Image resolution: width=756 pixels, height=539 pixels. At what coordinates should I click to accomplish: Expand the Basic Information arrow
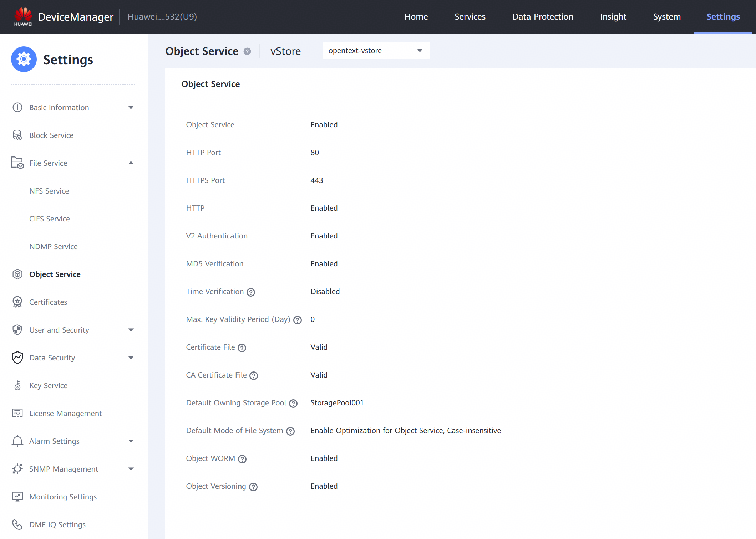(131, 107)
